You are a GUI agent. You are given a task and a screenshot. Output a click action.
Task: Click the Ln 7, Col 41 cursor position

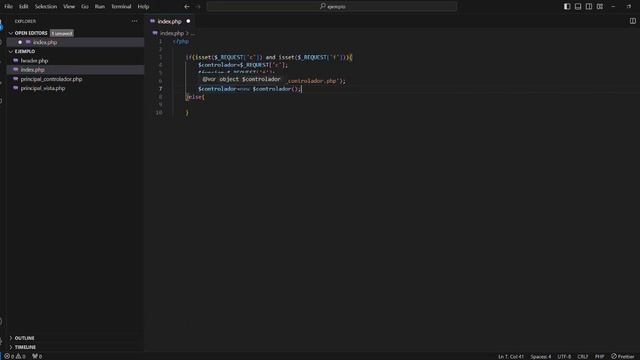(x=511, y=356)
